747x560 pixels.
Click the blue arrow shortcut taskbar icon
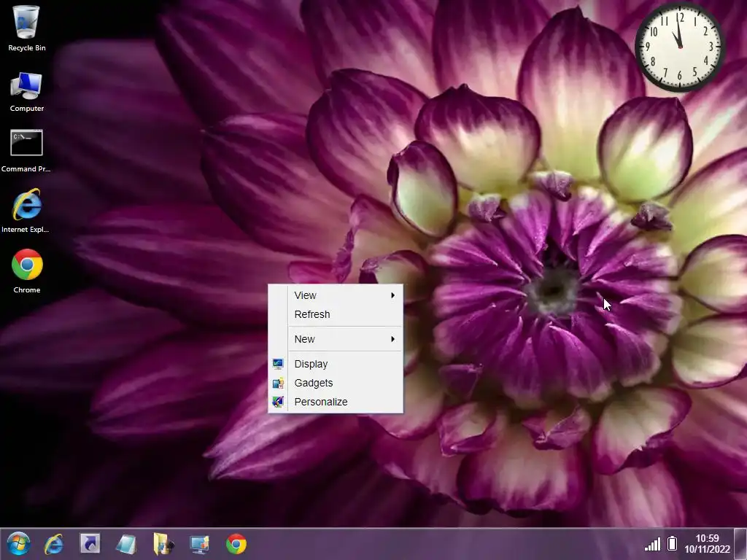point(90,544)
